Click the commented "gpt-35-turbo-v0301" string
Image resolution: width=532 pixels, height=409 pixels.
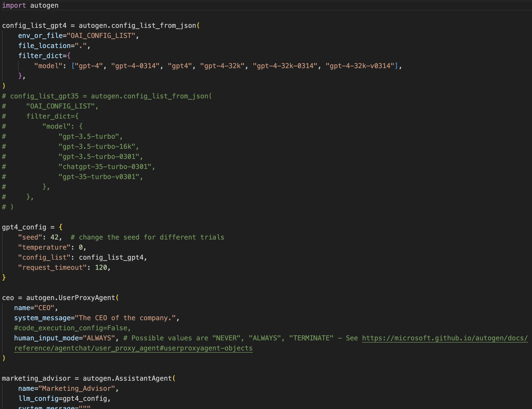[99, 177]
